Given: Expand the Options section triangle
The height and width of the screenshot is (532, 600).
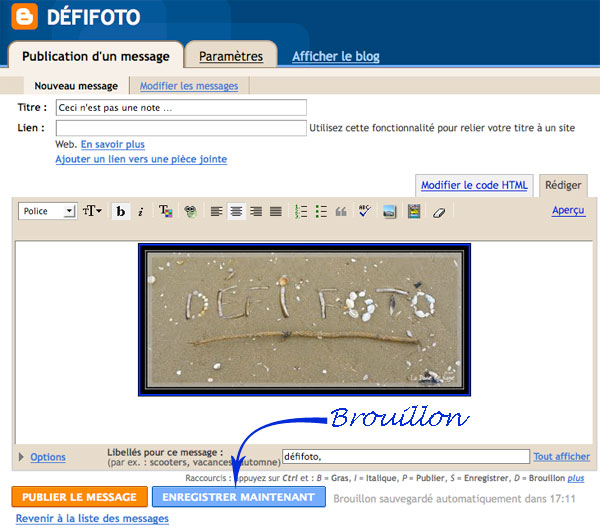Looking at the screenshot, I should pos(21,457).
